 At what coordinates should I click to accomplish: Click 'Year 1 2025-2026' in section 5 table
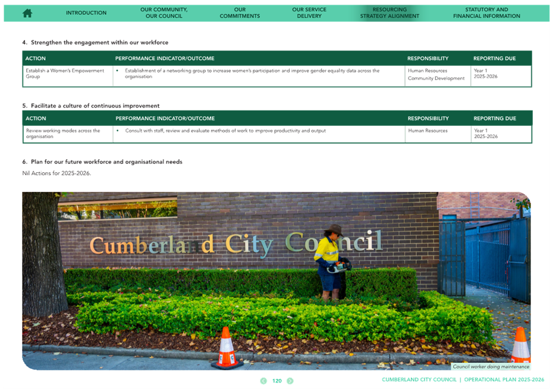pyautogui.click(x=486, y=134)
